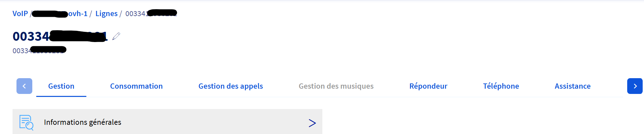The width and height of the screenshot is (644, 134).
Task: Expand Informations générales using its right chevron
Action: tap(312, 123)
